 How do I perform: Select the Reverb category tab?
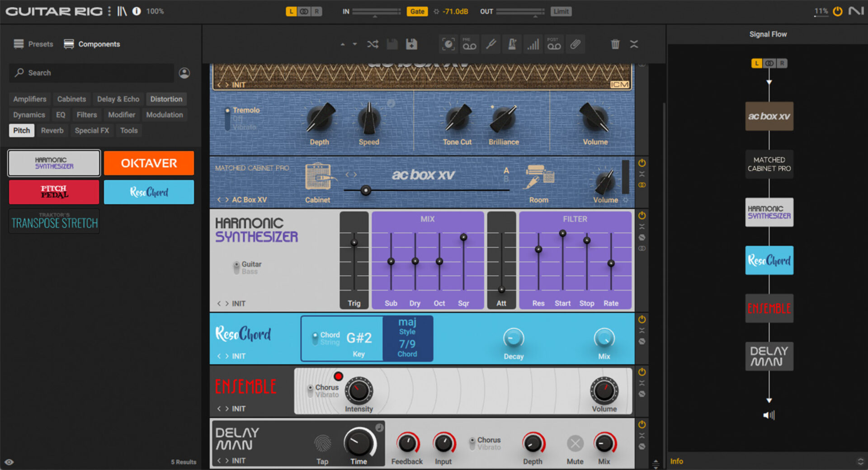click(x=52, y=130)
